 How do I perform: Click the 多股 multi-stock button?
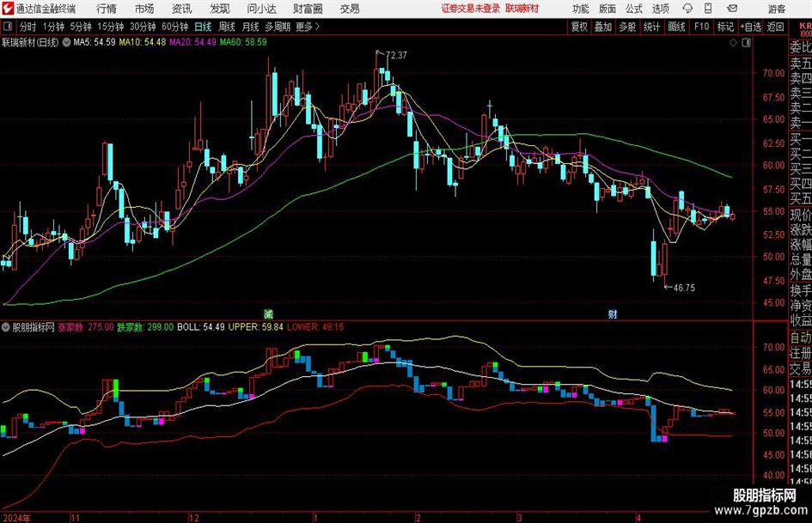(x=627, y=27)
